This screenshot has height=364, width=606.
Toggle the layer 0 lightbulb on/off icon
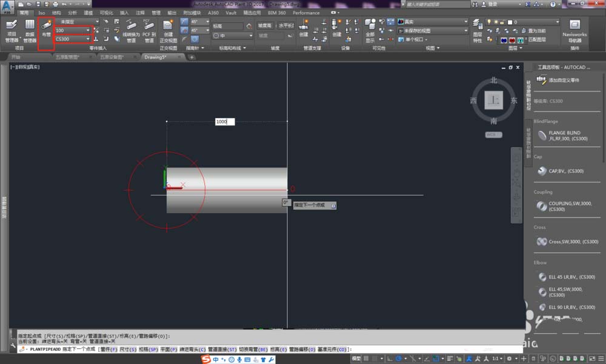point(489,22)
